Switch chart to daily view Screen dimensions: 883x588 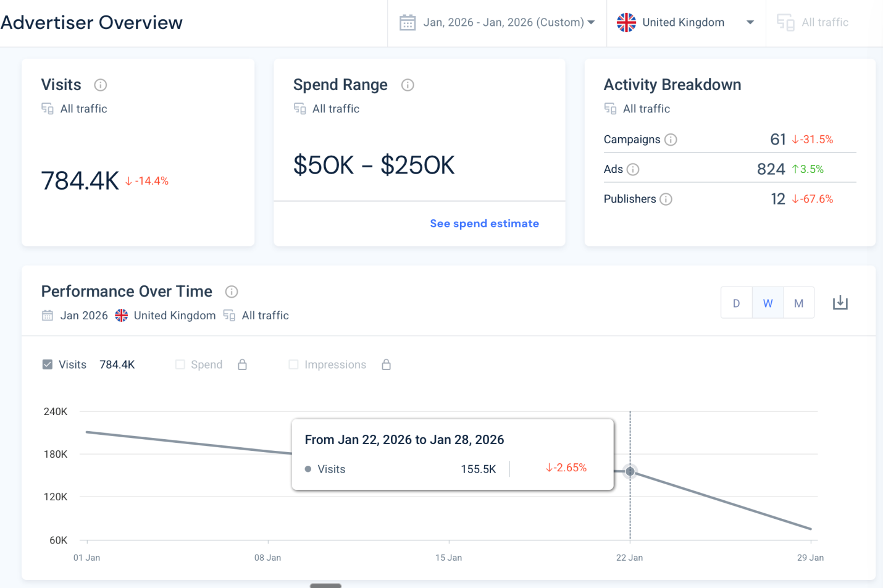[x=736, y=303]
